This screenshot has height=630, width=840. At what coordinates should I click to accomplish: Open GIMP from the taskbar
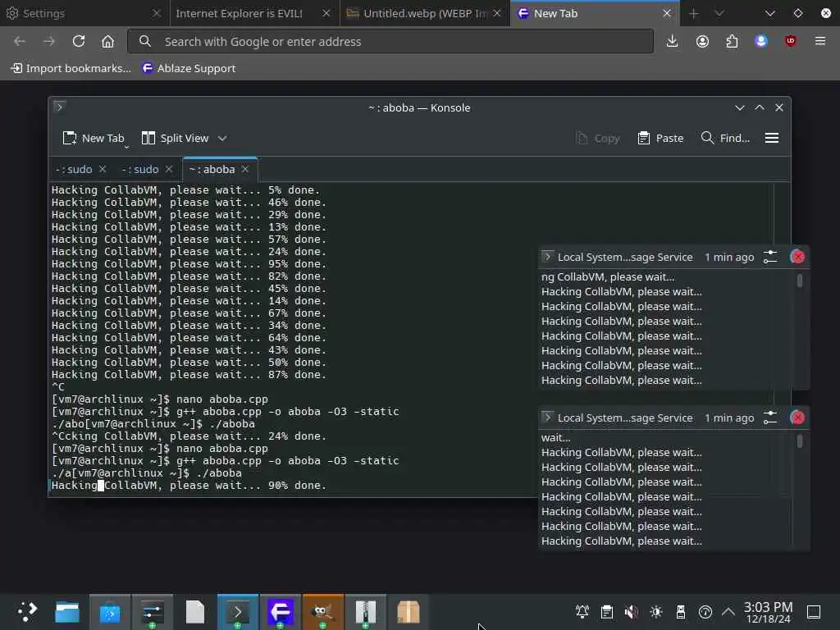point(322,612)
